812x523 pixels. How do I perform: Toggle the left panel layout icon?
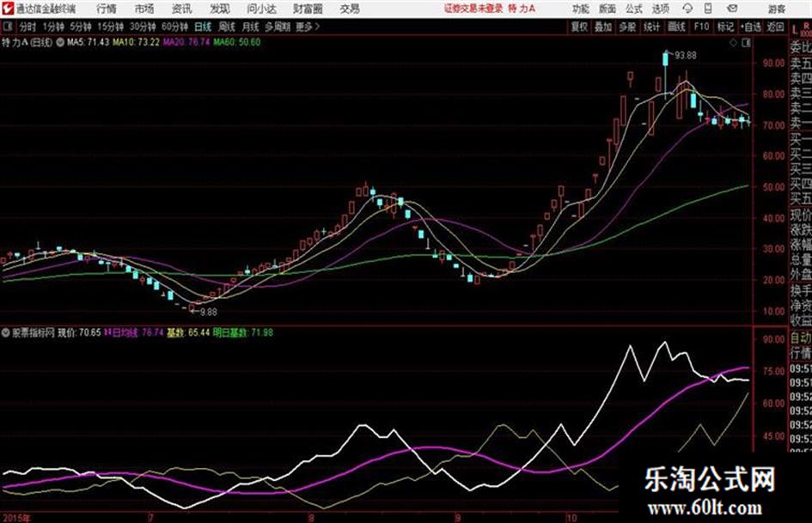[x=7, y=27]
